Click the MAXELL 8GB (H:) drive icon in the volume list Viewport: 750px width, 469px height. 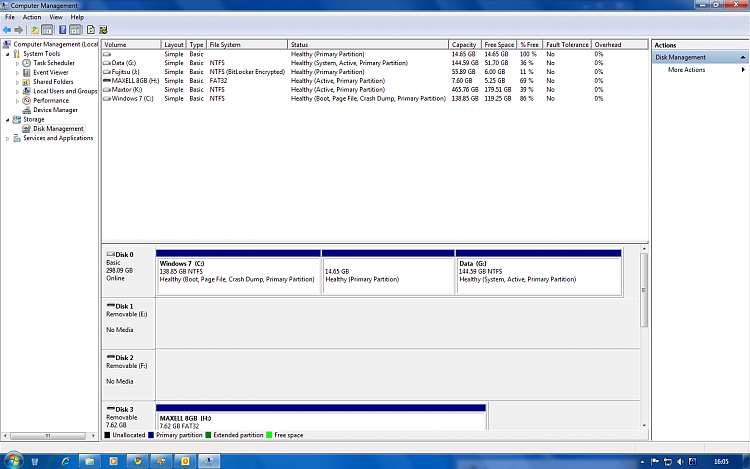107,81
